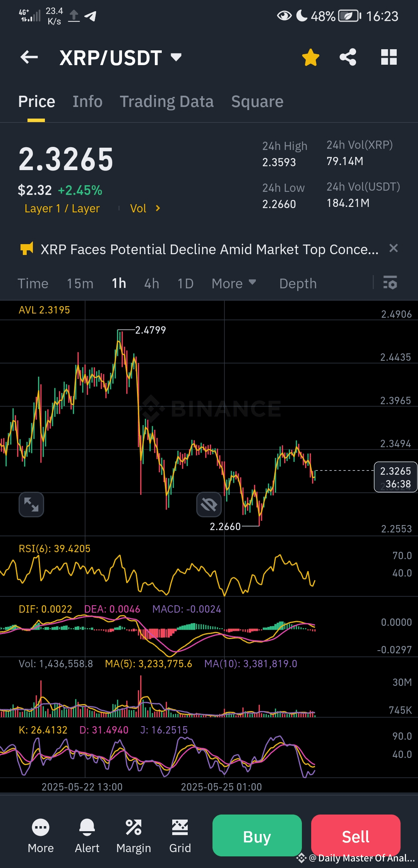Switch to the Square tab
The width and height of the screenshot is (418, 868).
[x=257, y=102]
